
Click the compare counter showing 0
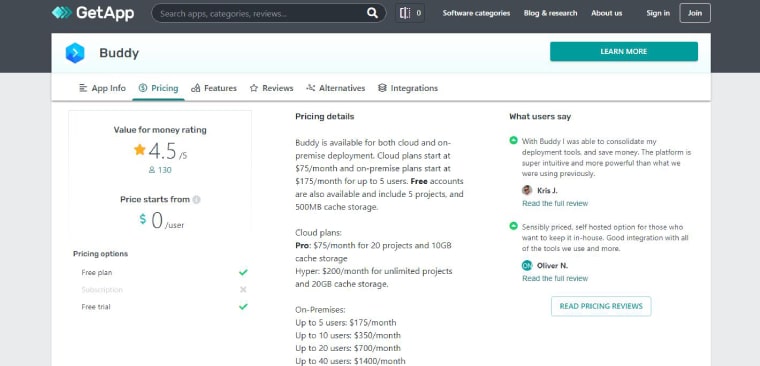(x=418, y=13)
